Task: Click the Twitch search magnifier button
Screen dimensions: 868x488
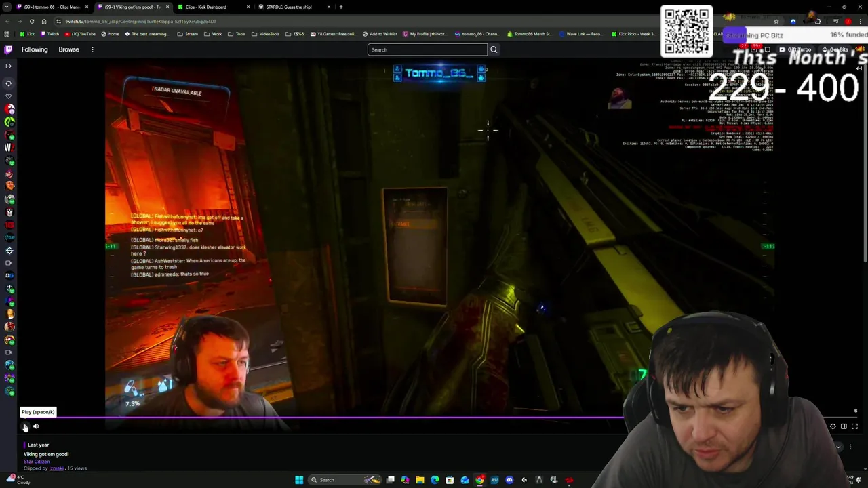Action: [494, 49]
